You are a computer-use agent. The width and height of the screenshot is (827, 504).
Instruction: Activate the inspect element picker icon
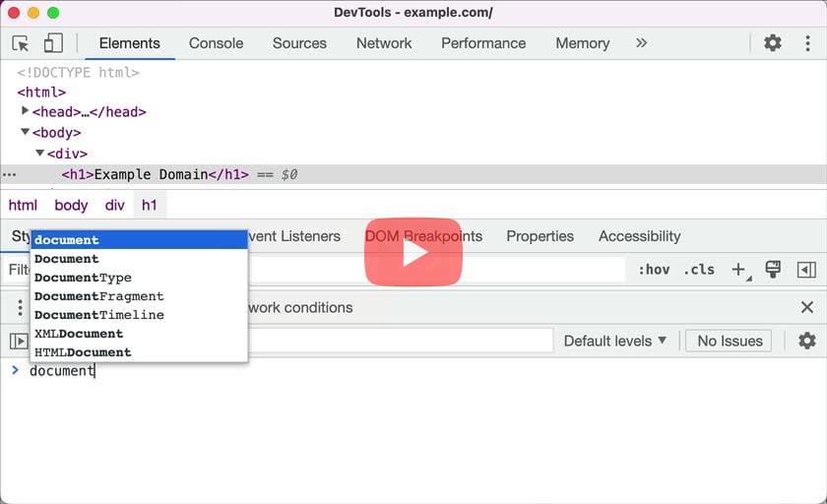coord(21,43)
